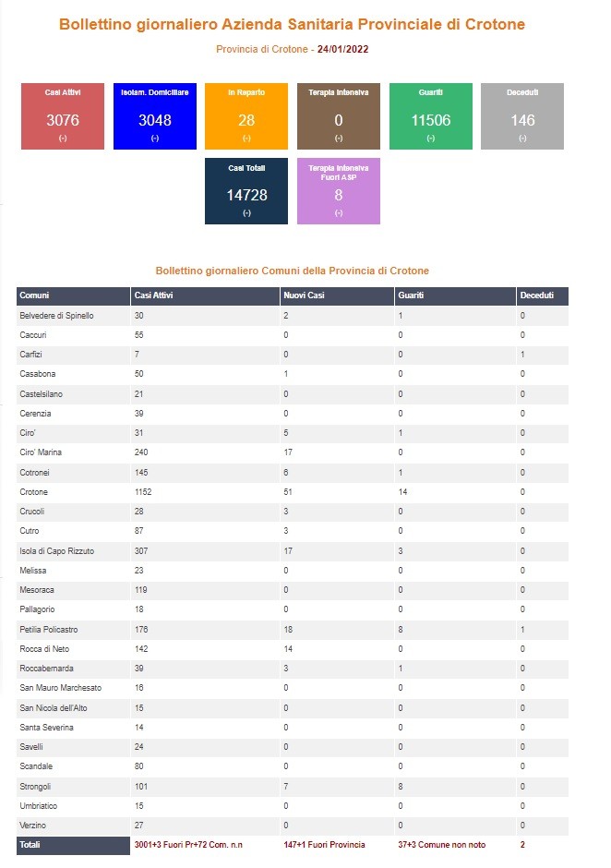This screenshot has width=611, height=868.
Task: Select the green Guariti 11506 tile
Action: point(431,116)
